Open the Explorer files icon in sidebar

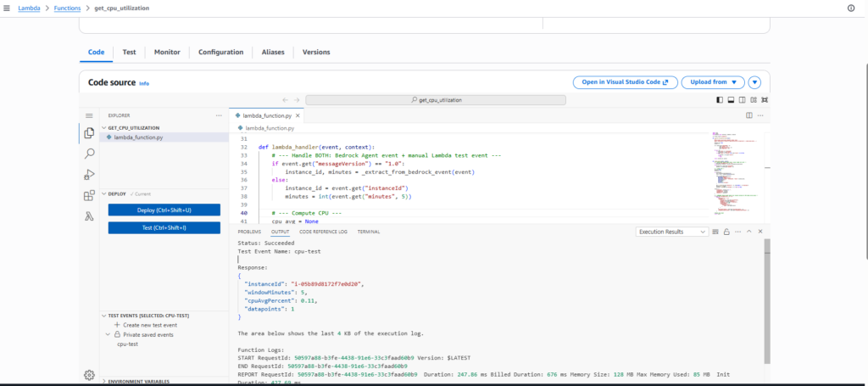click(89, 133)
